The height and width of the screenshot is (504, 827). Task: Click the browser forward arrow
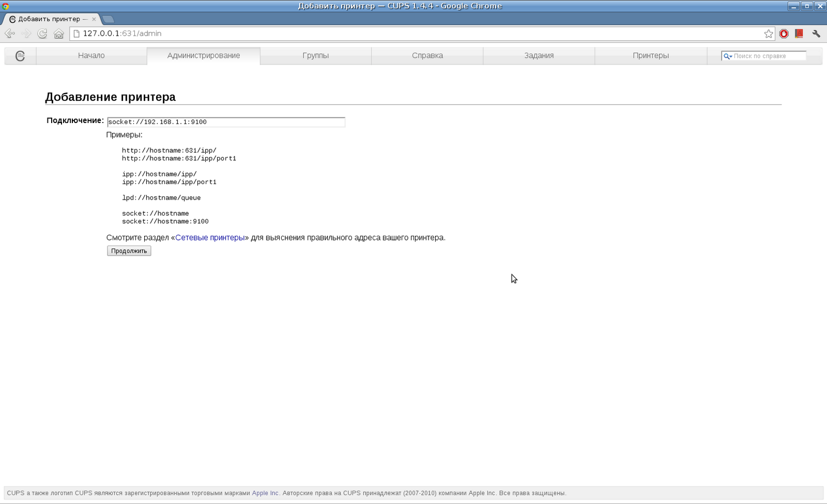point(26,34)
